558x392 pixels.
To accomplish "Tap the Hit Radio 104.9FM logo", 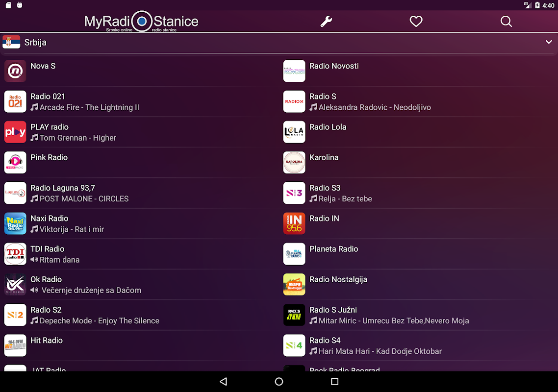I will 15,345.
